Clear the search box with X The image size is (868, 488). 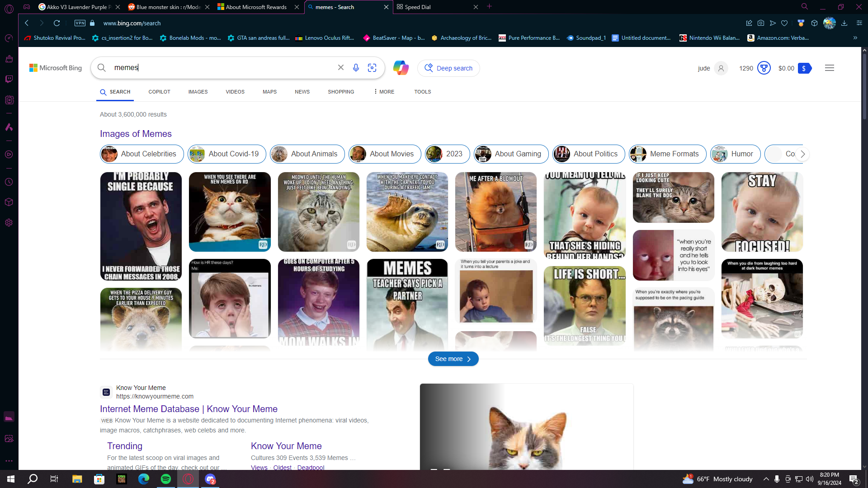341,67
